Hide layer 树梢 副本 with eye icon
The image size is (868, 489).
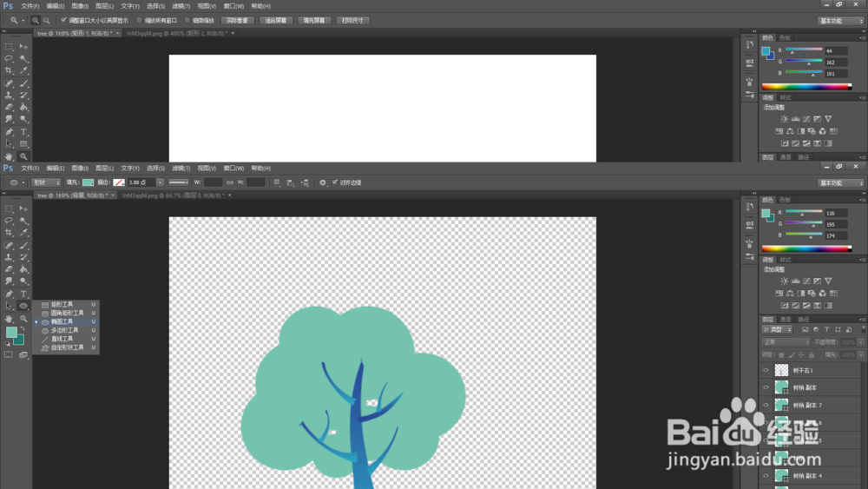[x=766, y=387]
